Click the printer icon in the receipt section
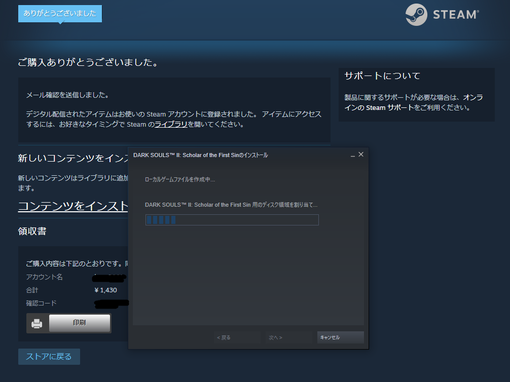Image resolution: width=510 pixels, height=382 pixels. coord(37,323)
